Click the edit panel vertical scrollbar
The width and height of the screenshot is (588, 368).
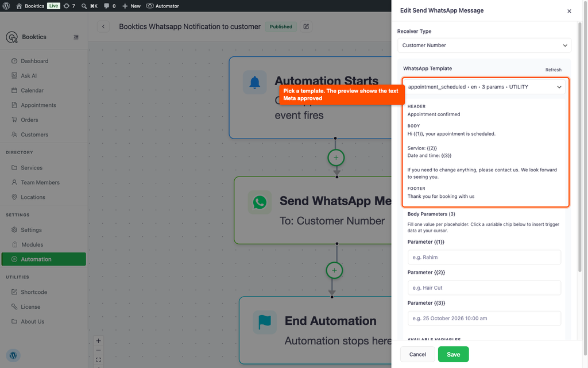(x=580, y=147)
